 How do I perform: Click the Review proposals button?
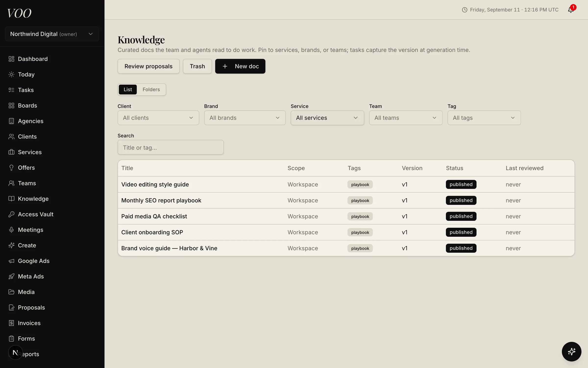coord(148,66)
